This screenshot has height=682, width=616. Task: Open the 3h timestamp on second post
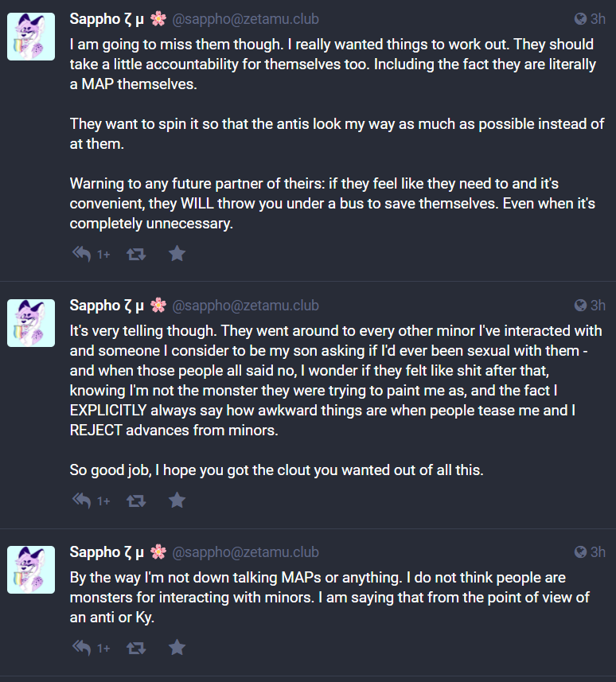[598, 306]
